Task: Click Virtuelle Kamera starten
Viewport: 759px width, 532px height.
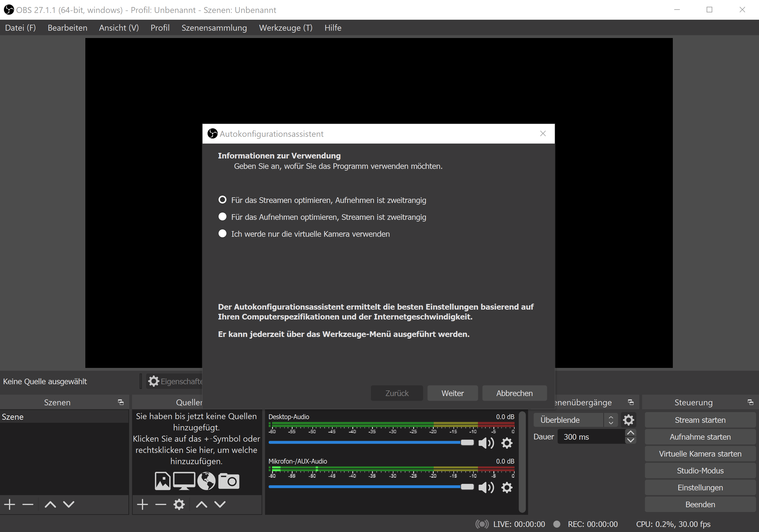Action: (x=700, y=453)
